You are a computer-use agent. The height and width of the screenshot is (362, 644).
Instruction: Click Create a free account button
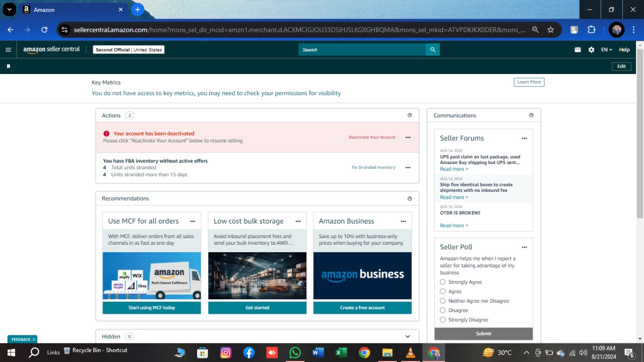click(x=362, y=308)
